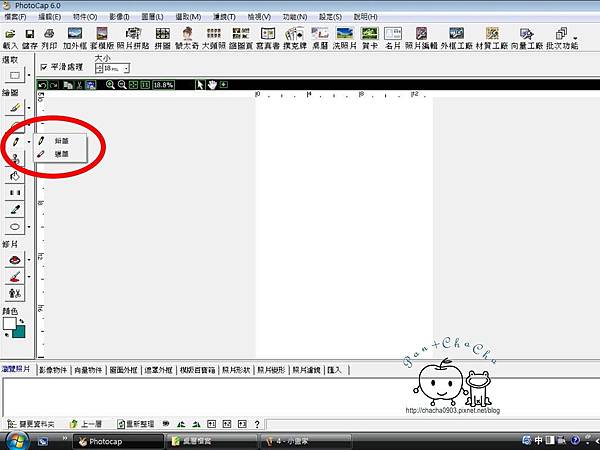Screen dimensions: 600x450
Task: Open the 圖層(L) menu
Action: coord(152,17)
